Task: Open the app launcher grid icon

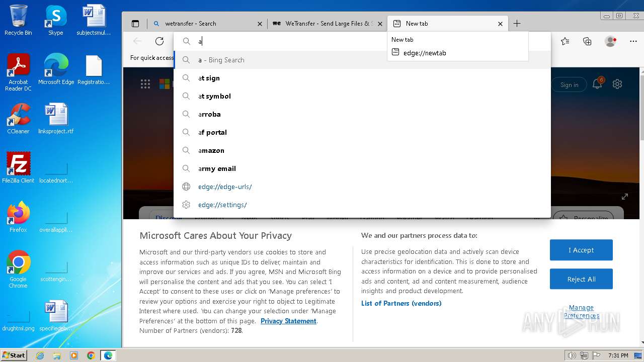Action: click(x=145, y=84)
